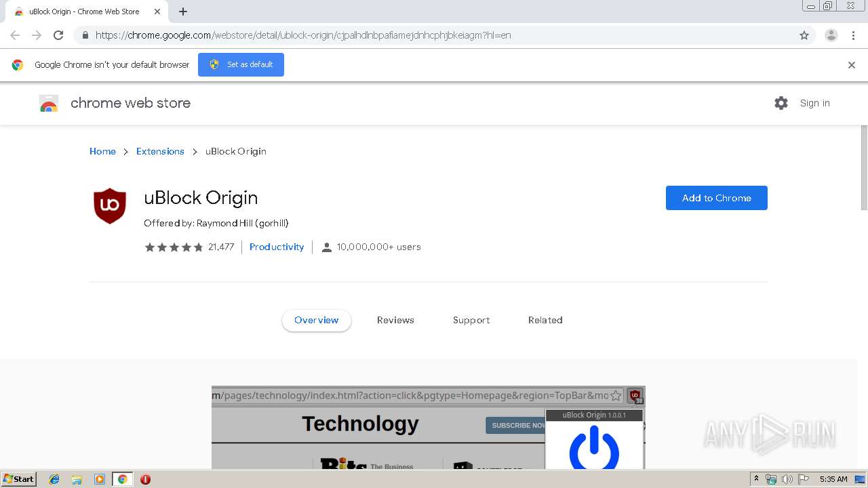Click the star rating for uBlock Origin
This screenshot has height=488, width=868.
pyautogui.click(x=174, y=247)
